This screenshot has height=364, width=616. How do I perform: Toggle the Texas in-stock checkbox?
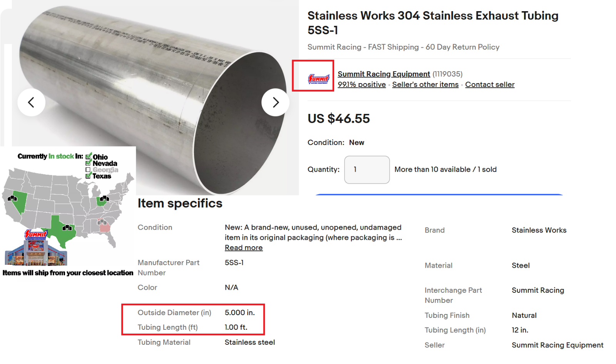pos(88,176)
